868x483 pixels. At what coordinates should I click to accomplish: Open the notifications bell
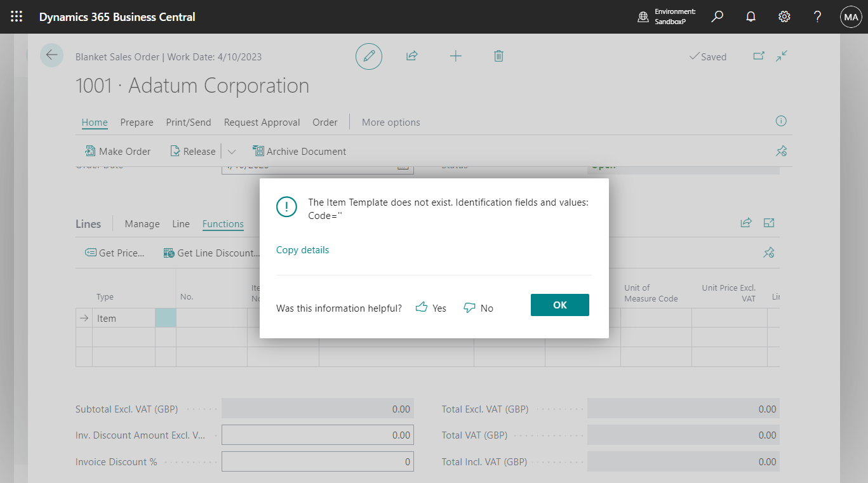click(751, 17)
